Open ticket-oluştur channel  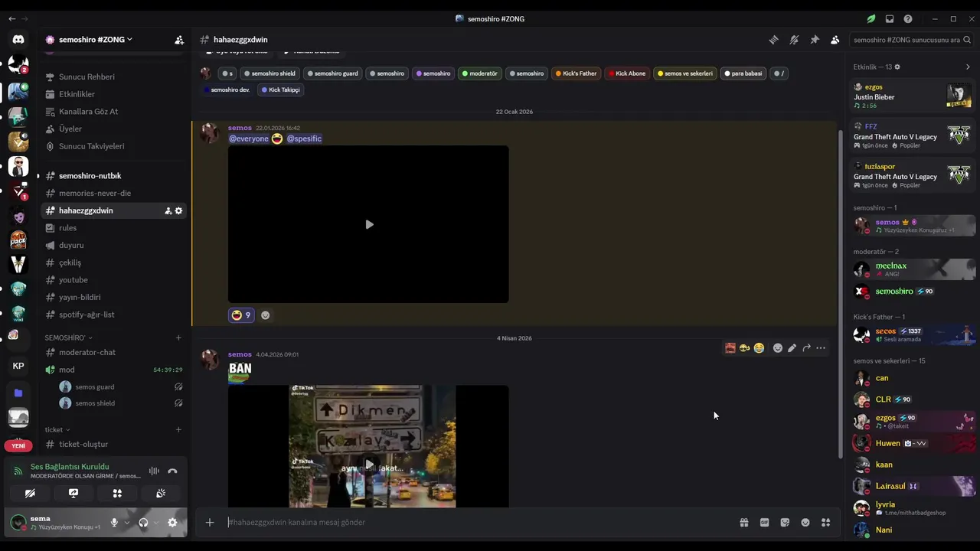click(113, 444)
